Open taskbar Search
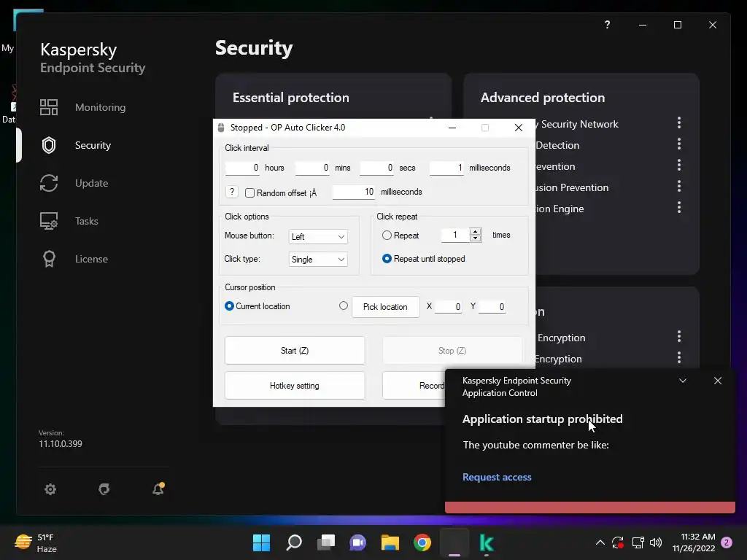This screenshot has height=560, width=747. 294,542
